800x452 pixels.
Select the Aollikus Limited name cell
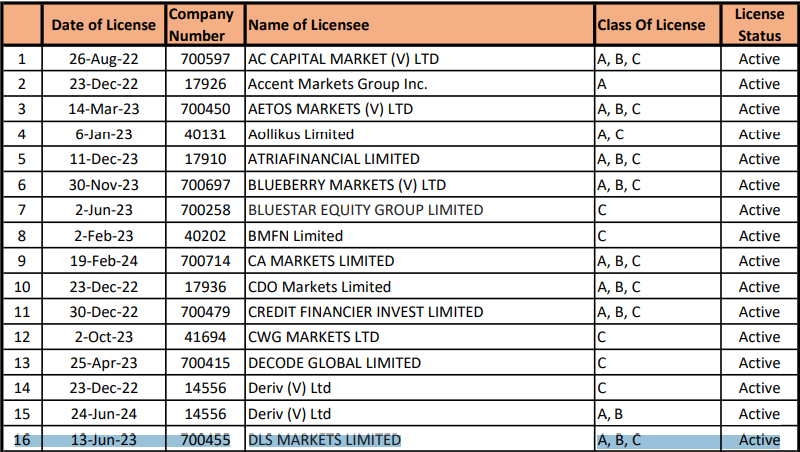tap(419, 134)
